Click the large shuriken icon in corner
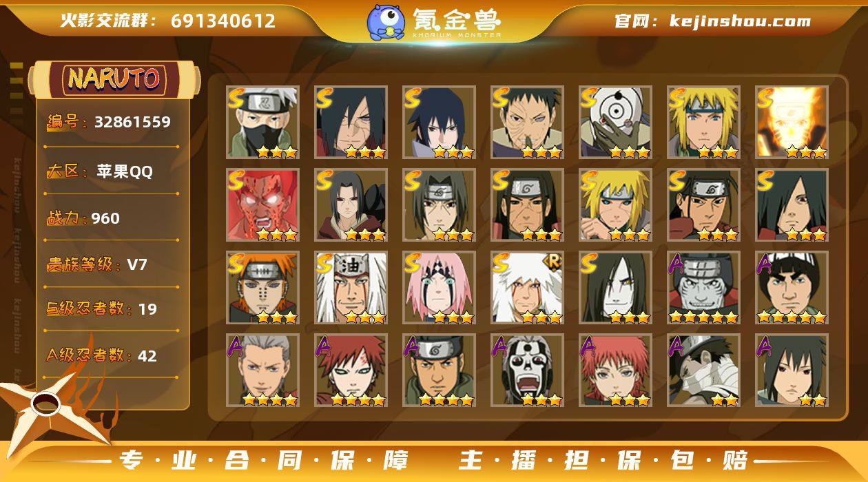Image resolution: width=868 pixels, height=482 pixels. coord(50,408)
